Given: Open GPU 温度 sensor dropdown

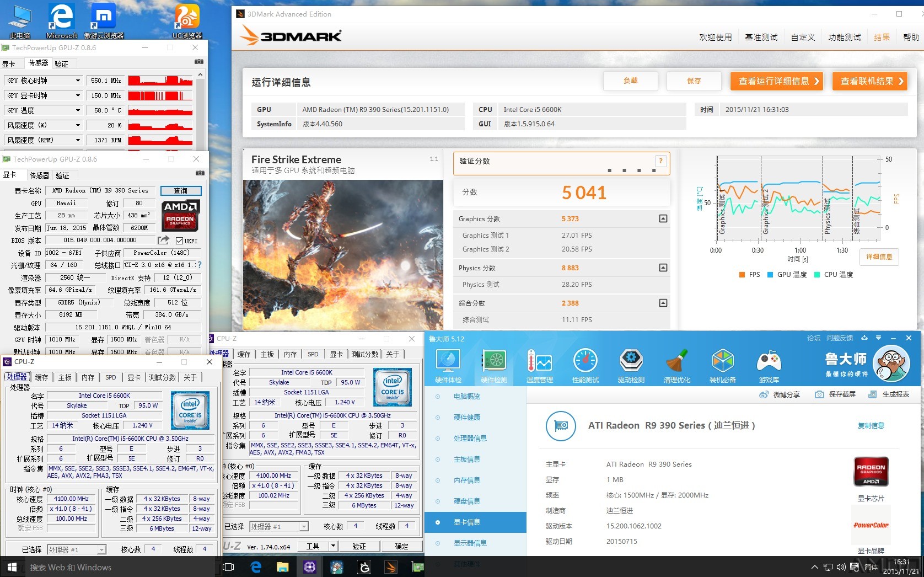Looking at the screenshot, I should tap(78, 110).
